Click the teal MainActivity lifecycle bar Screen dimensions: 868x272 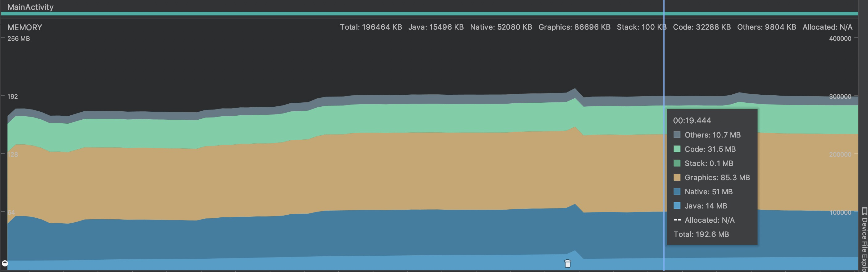(x=430, y=14)
